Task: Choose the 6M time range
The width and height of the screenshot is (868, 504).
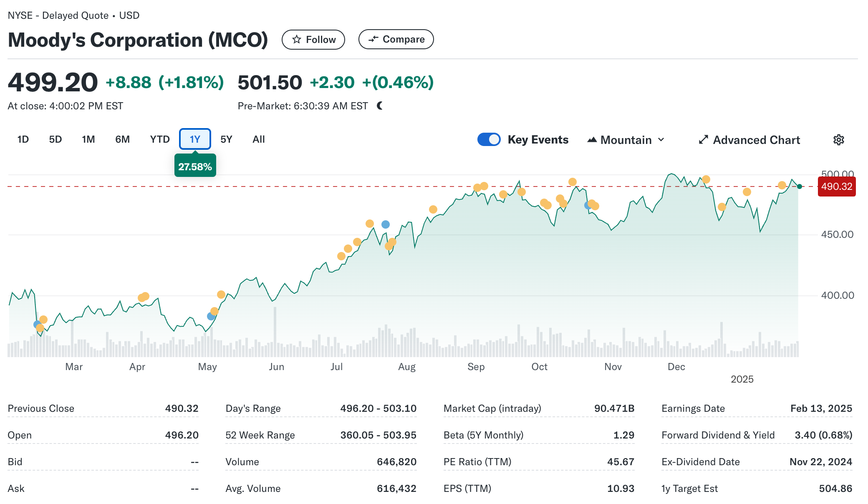Action: (122, 139)
